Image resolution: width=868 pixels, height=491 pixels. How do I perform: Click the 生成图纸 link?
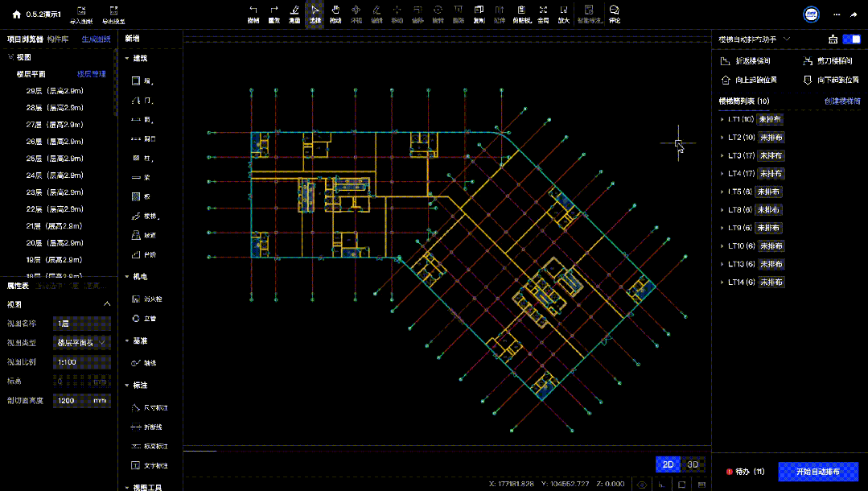[97, 39]
